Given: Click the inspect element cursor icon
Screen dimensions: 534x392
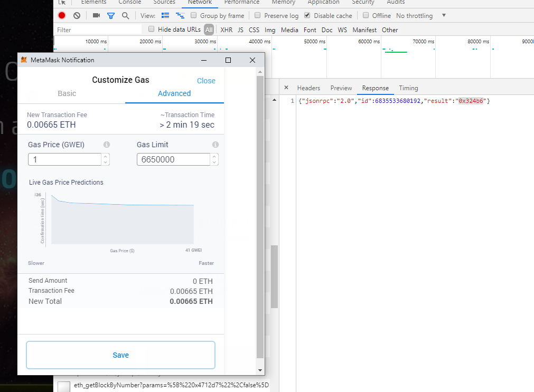Looking at the screenshot, I should (62, 2).
